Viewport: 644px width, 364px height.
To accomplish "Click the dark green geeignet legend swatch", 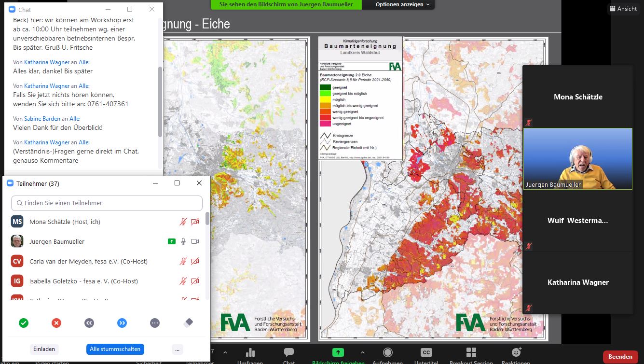I will pyautogui.click(x=325, y=87).
